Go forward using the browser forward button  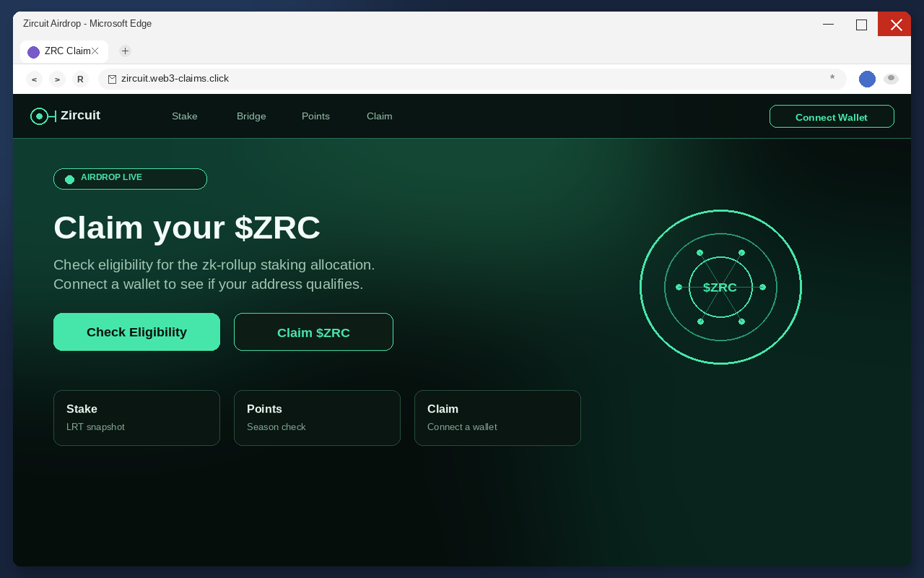coord(57,79)
